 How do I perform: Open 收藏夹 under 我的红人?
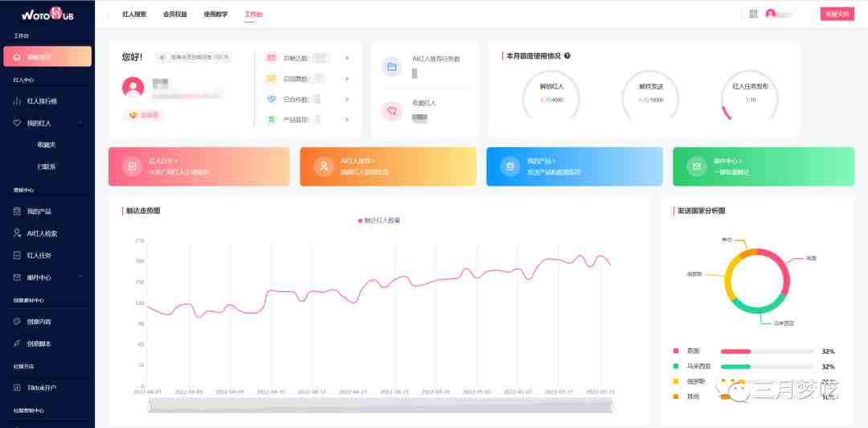coord(47,145)
